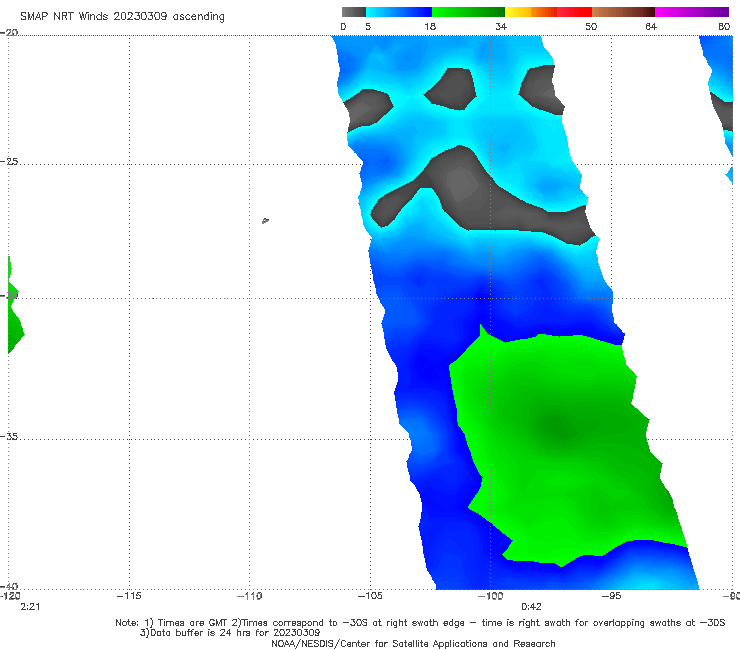Click the brown segment of the color bar

(623, 12)
